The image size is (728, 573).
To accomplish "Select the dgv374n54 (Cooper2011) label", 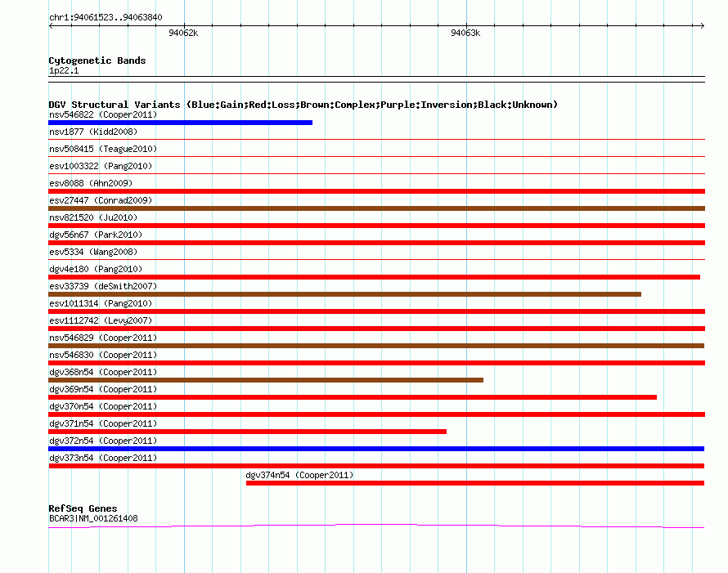I will tap(299, 475).
